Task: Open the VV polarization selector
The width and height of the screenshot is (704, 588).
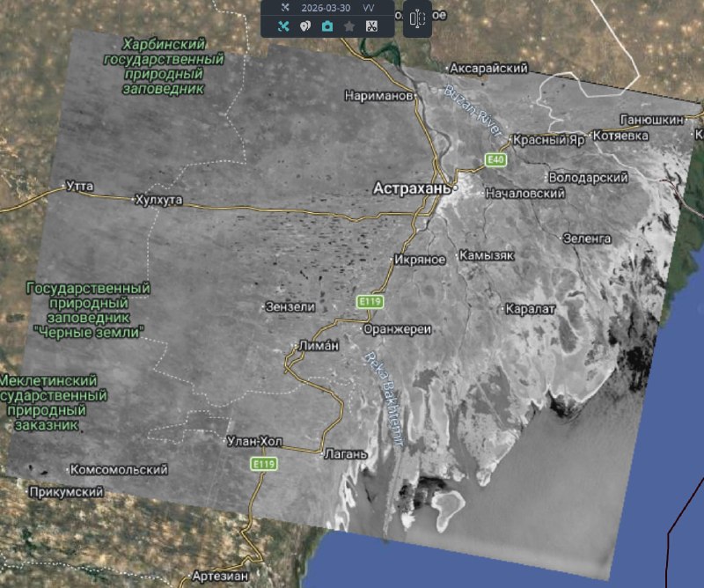Action: pyautogui.click(x=370, y=7)
